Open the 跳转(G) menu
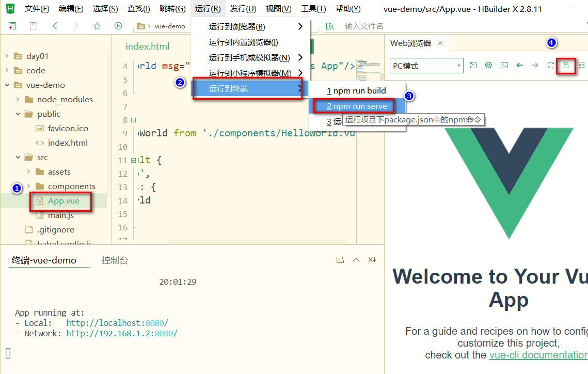Screen dimensions: 588x374 (172, 9)
